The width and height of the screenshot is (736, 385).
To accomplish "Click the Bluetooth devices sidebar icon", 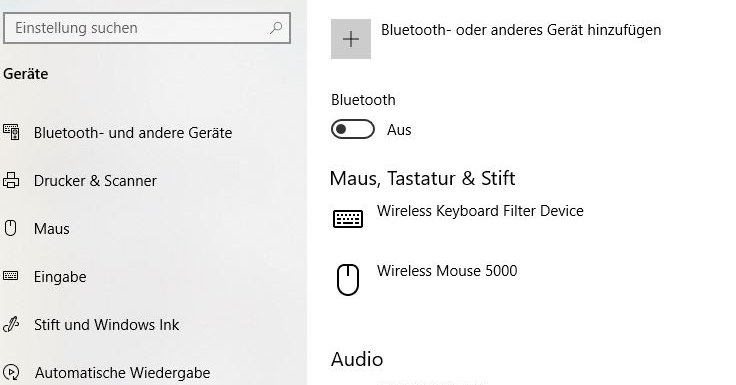I will 11,132.
